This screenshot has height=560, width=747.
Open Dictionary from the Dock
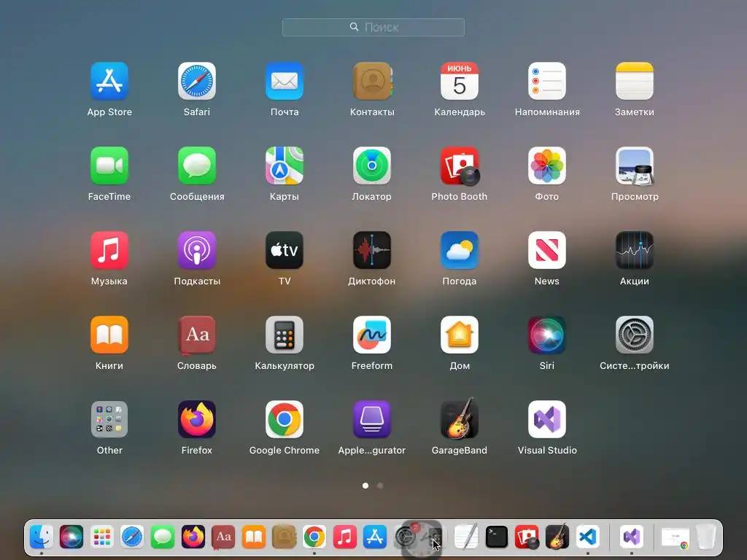pyautogui.click(x=223, y=537)
